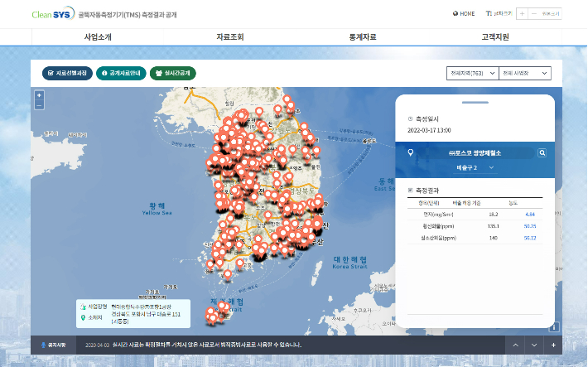The height and width of the screenshot is (367, 588).
Task: Open the 자료조회 menu
Action: click(230, 37)
